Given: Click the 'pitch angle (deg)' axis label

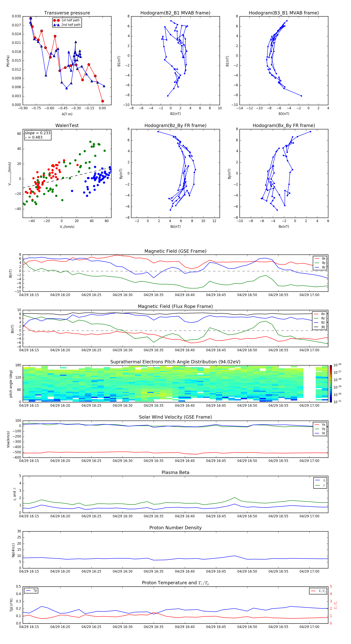Looking at the screenshot, I should (x=11, y=384).
